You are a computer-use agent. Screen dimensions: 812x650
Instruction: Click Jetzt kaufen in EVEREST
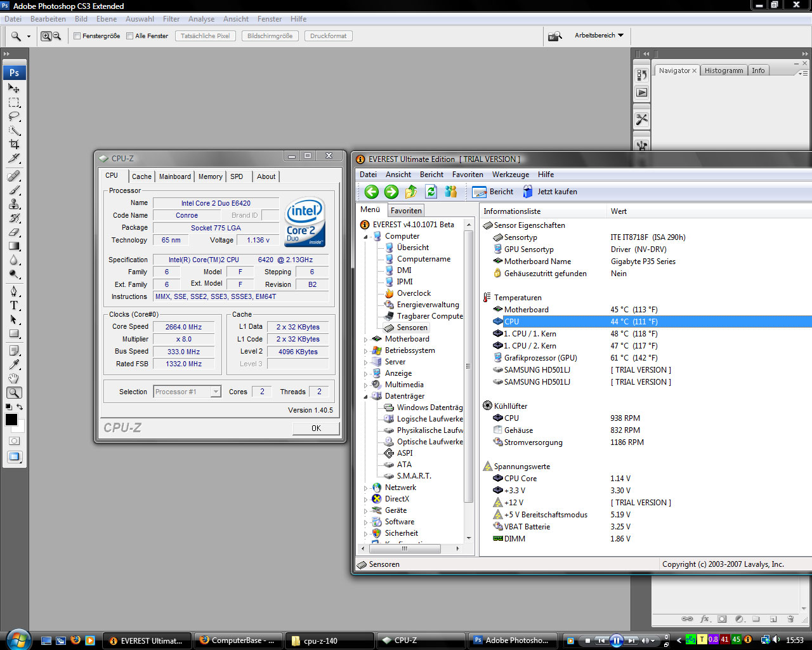[x=549, y=192]
